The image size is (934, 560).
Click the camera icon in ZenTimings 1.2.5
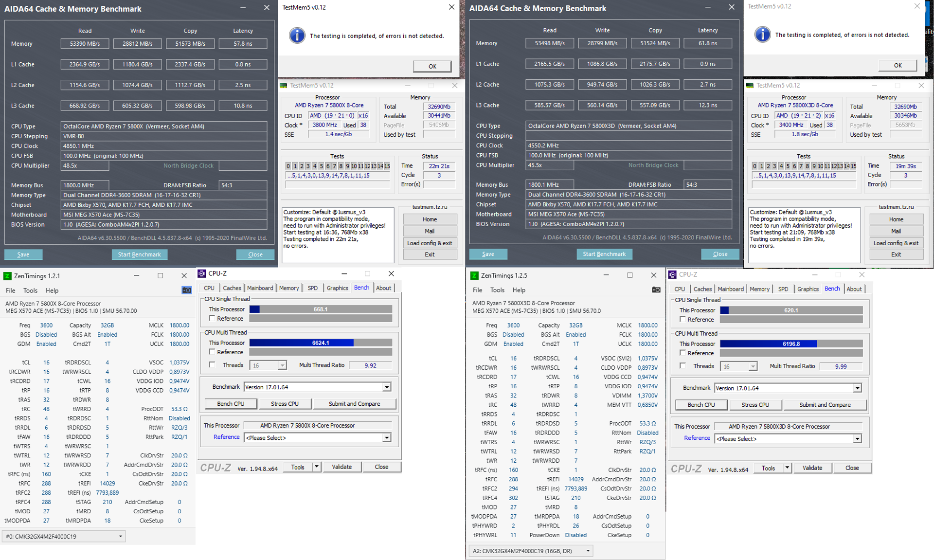(656, 290)
